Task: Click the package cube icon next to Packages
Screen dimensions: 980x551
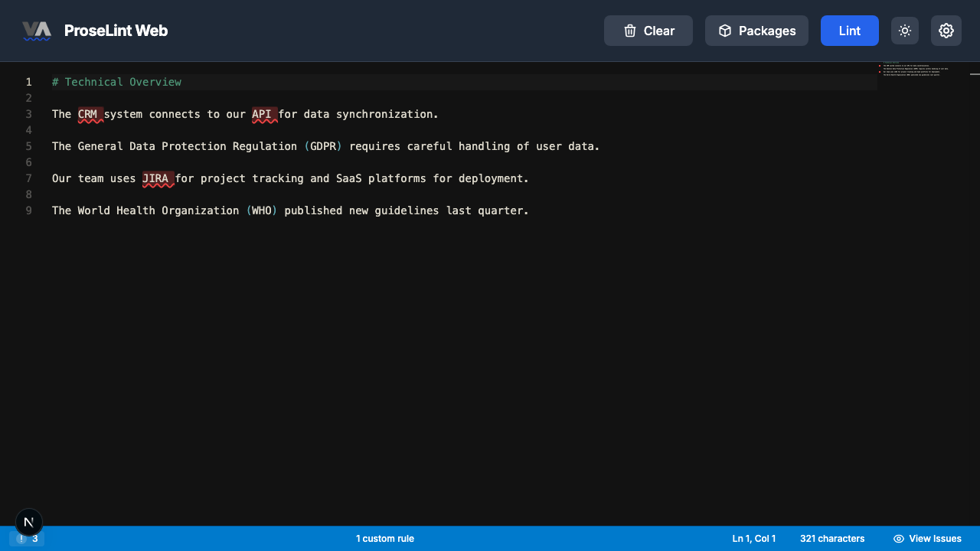Action: pyautogui.click(x=724, y=31)
